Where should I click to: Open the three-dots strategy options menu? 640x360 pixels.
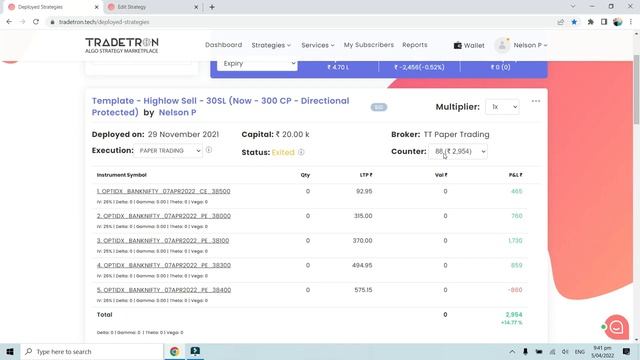536,101
